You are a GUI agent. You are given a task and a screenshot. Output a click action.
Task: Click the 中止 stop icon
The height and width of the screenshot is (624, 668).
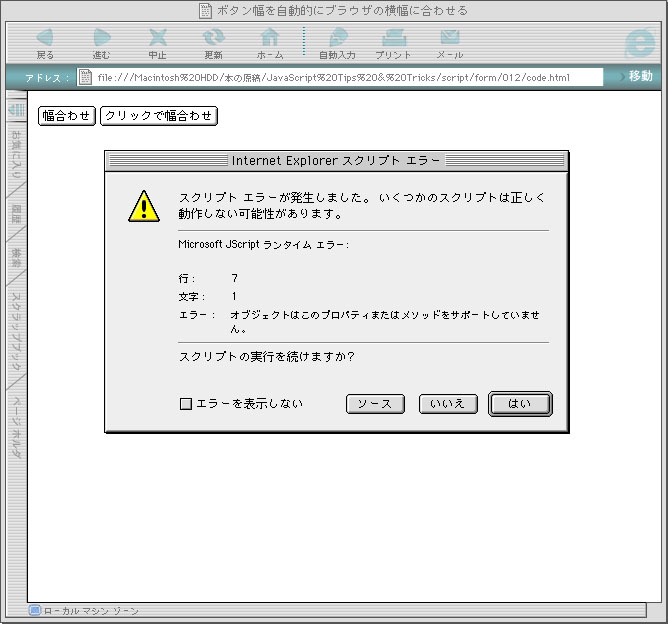(158, 37)
